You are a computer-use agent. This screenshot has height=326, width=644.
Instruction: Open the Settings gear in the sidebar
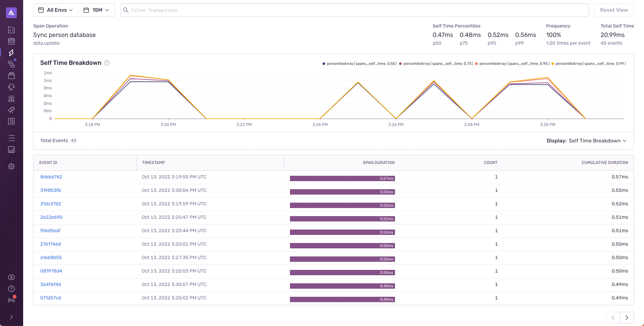point(11,166)
